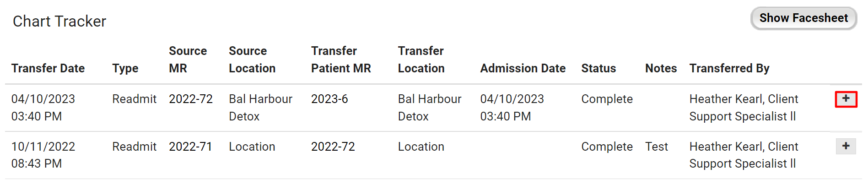Click the Source MR column header

[188, 60]
